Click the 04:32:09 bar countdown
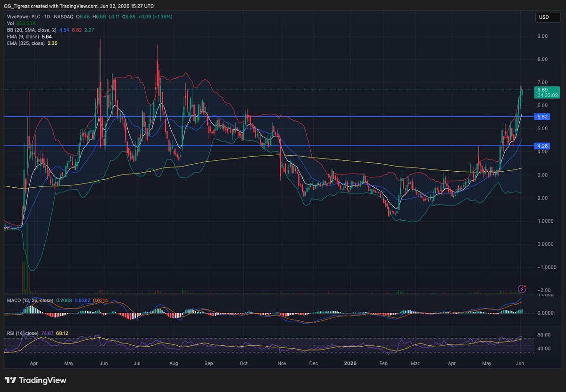This screenshot has height=392, width=566. point(547,95)
